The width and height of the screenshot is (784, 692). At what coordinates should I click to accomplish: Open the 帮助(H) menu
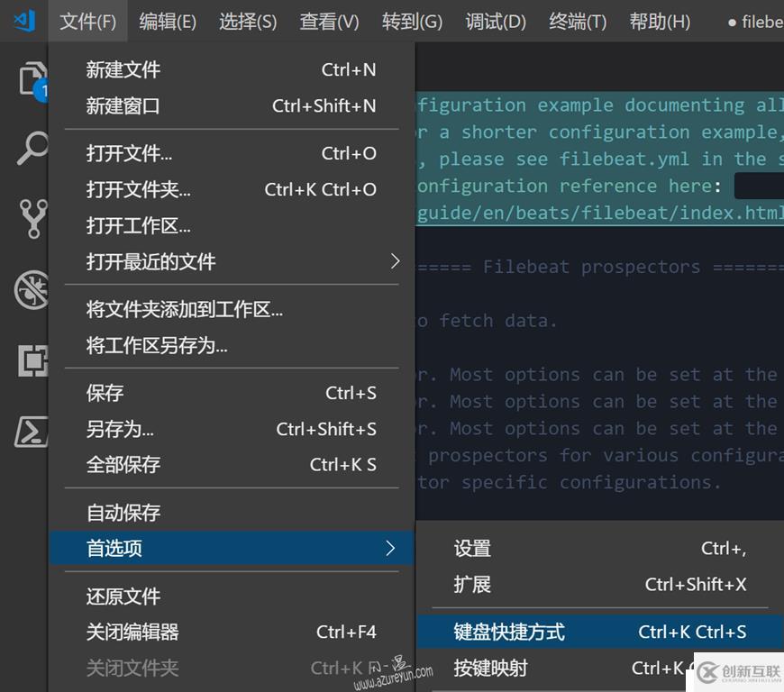tap(660, 22)
